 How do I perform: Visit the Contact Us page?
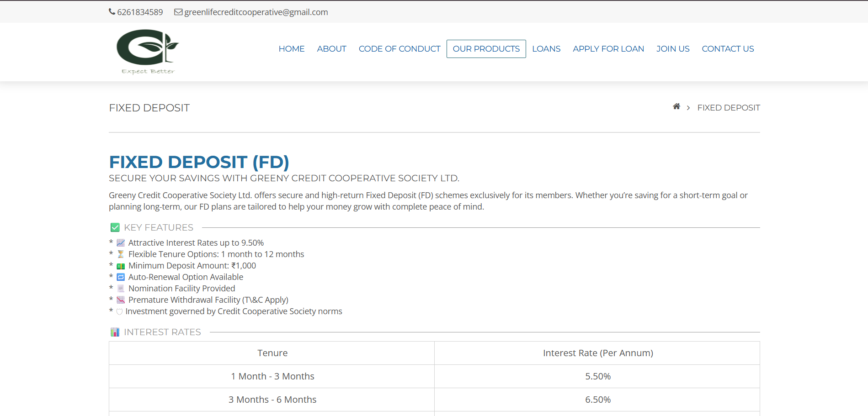tap(728, 49)
